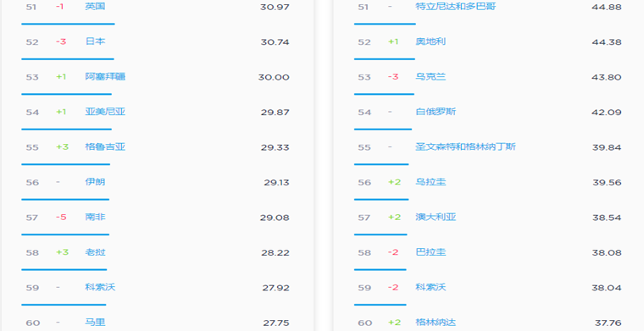
Task: Open the 澳大利亚 link
Action: 436,217
